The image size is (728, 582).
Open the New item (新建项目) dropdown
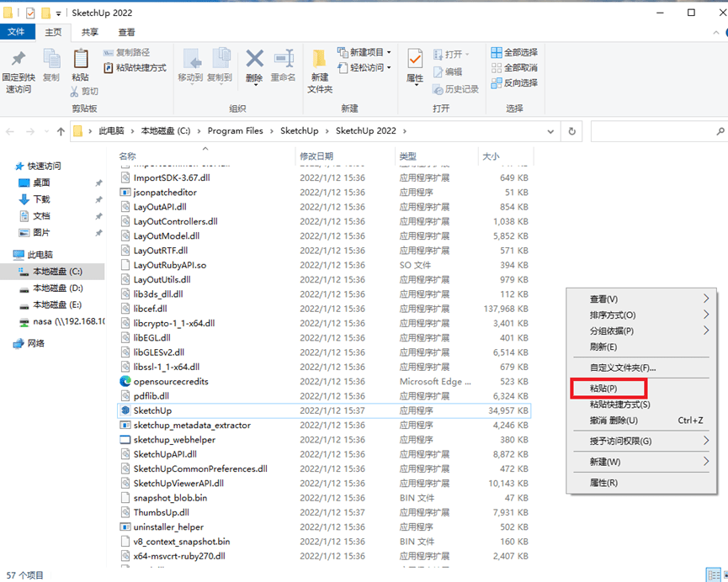[x=364, y=52]
